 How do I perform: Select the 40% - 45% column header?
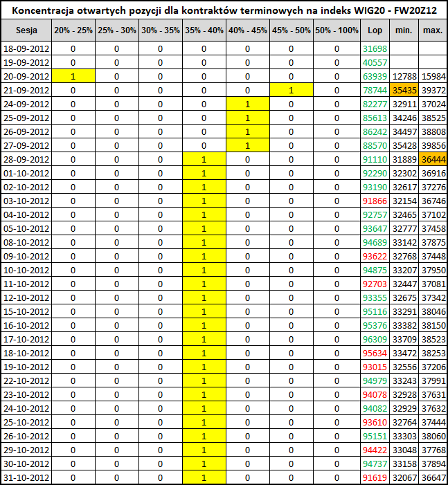click(x=248, y=30)
